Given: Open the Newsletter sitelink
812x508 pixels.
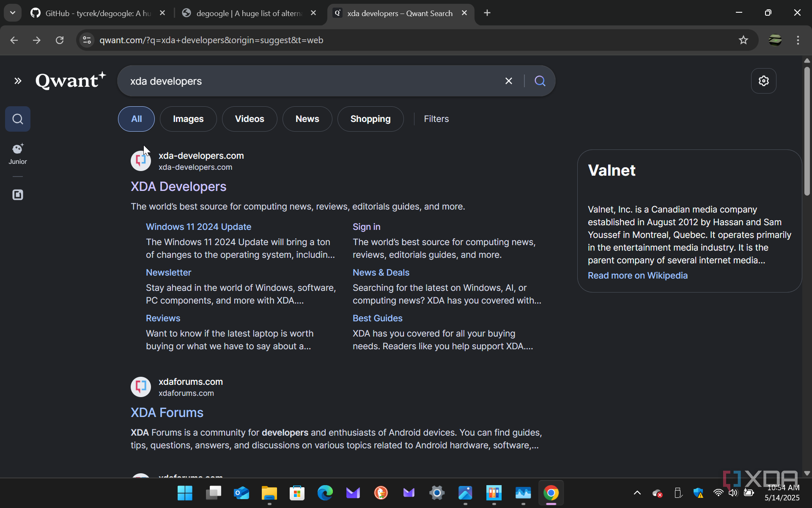Looking at the screenshot, I should tap(168, 273).
